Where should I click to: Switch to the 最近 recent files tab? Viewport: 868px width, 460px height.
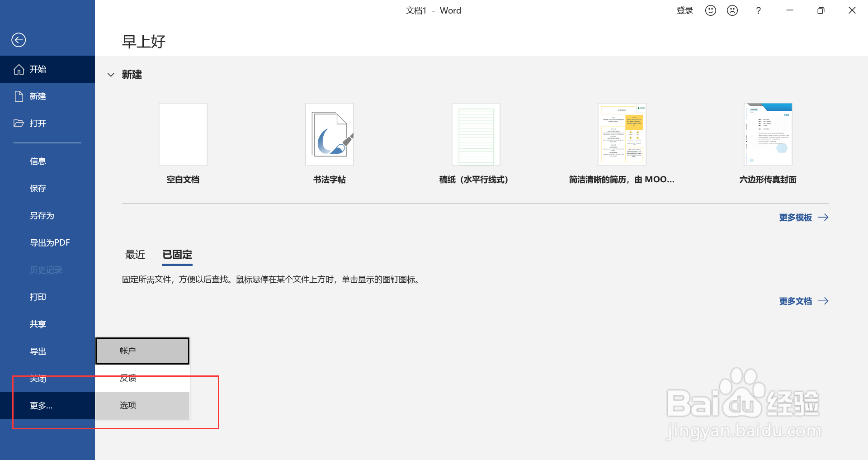pyautogui.click(x=135, y=255)
